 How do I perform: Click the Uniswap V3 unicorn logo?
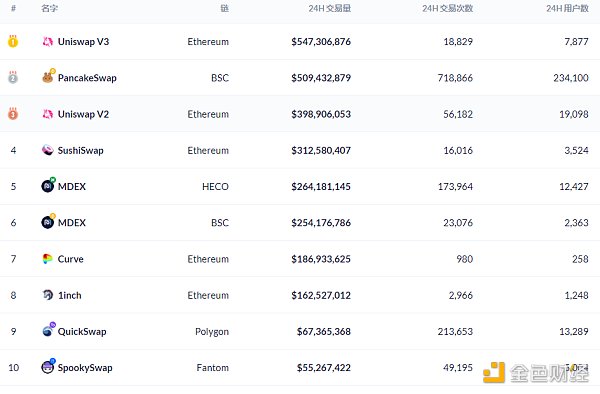pos(47,42)
